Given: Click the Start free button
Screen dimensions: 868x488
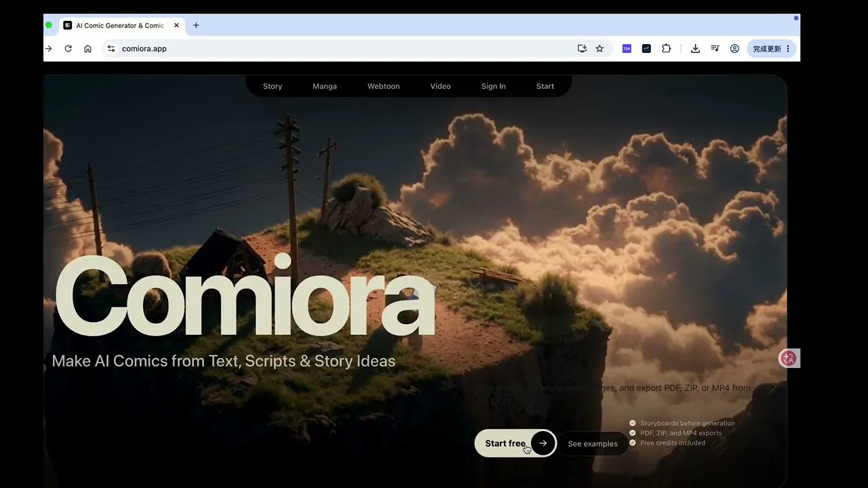Looking at the screenshot, I should point(515,443).
